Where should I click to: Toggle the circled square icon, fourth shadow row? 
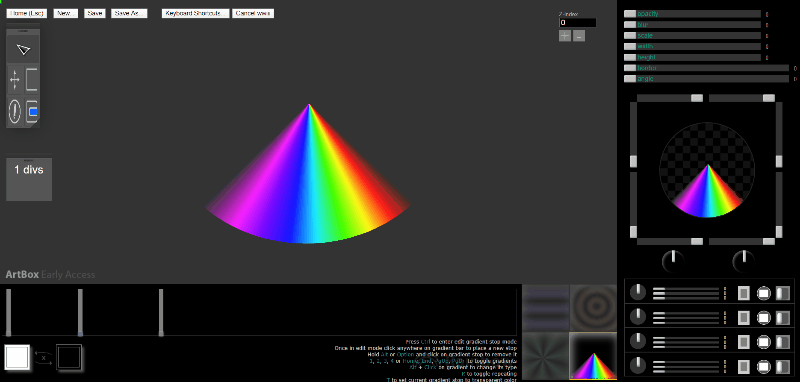coord(763,366)
